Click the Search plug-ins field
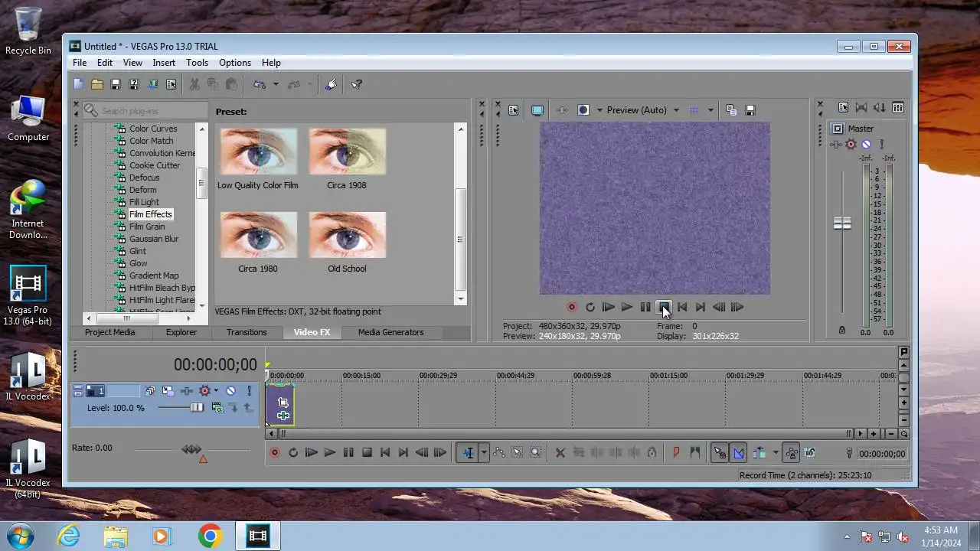Image resolution: width=980 pixels, height=551 pixels. [144, 110]
